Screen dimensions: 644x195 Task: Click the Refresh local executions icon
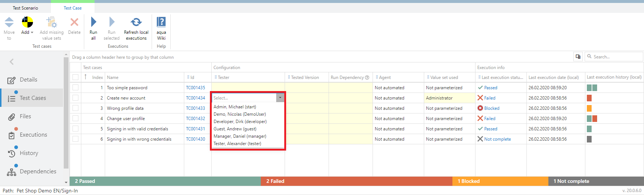pyautogui.click(x=136, y=22)
